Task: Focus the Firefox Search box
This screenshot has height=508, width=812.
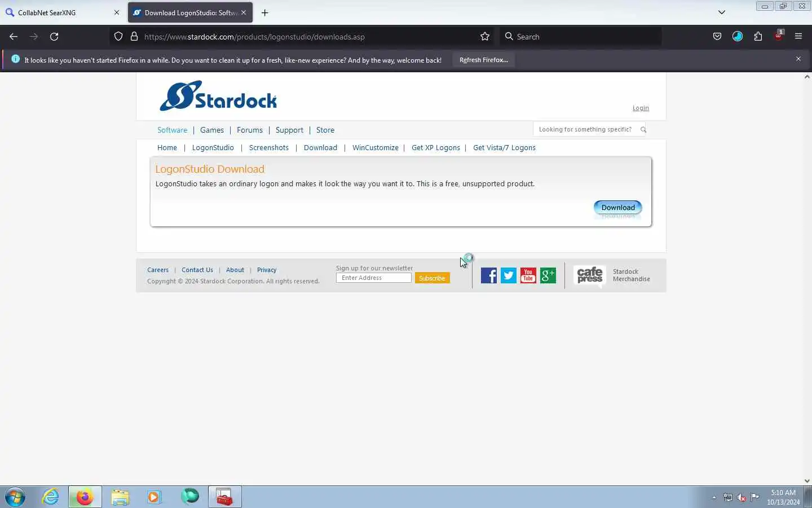Action: coord(581,37)
